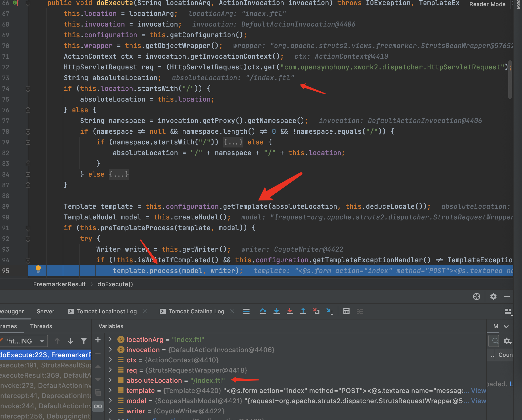Image resolution: width=522 pixels, height=420 pixels.
Task: Click Run to Cursor icon
Action: (x=330, y=311)
